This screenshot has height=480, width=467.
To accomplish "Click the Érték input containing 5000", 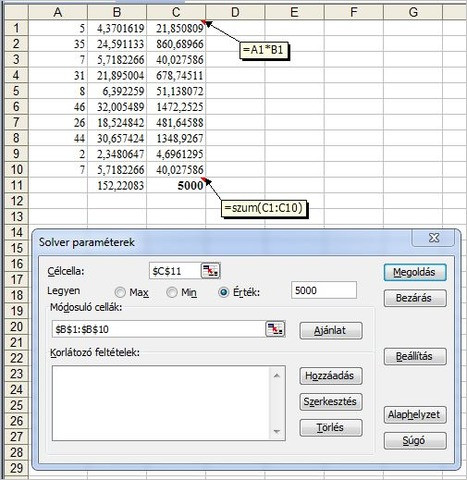I will pos(324,290).
